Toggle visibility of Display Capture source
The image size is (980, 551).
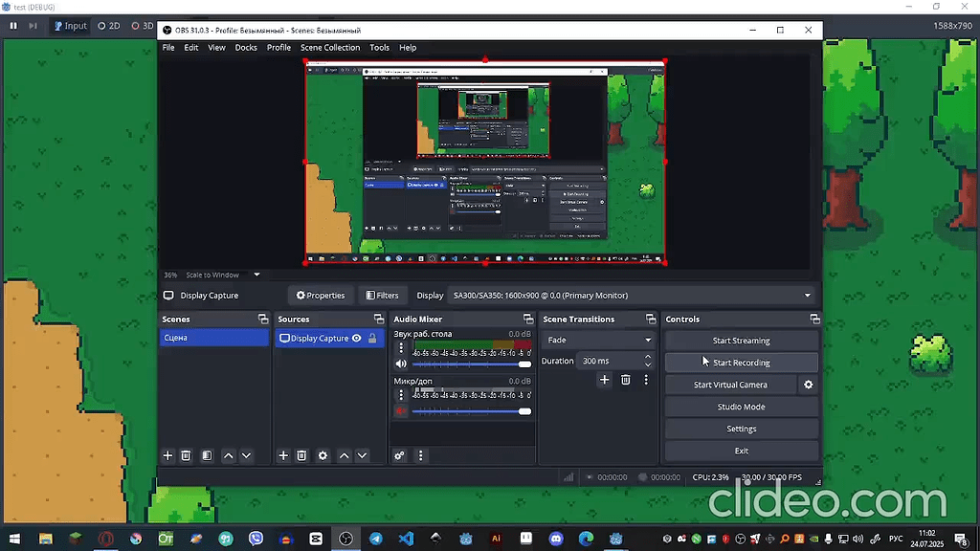click(356, 338)
